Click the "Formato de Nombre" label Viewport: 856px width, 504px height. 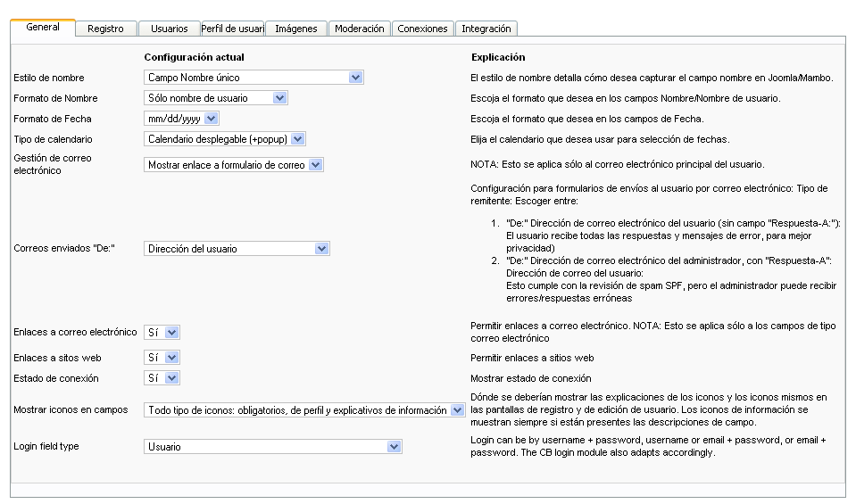[x=55, y=98]
